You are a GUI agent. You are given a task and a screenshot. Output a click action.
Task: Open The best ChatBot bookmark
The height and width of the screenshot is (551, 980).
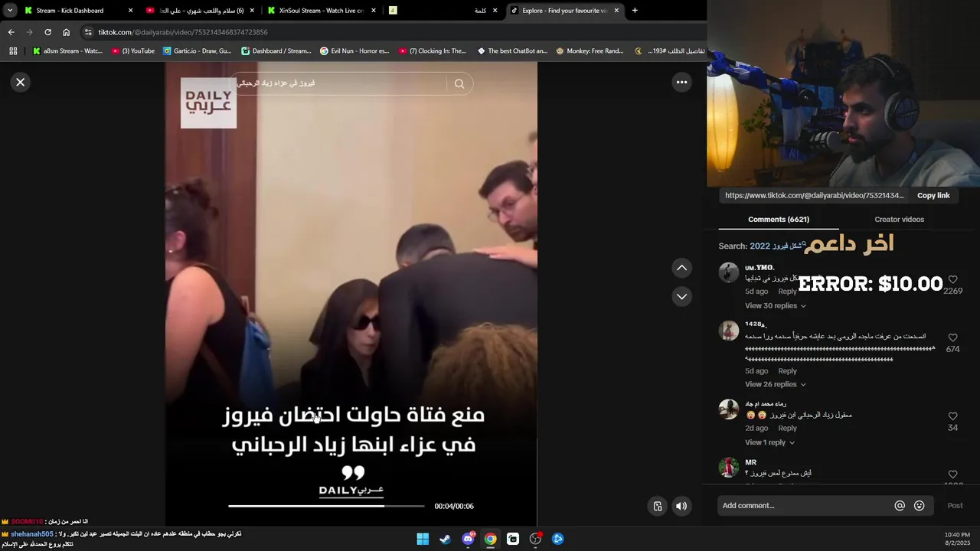click(512, 51)
